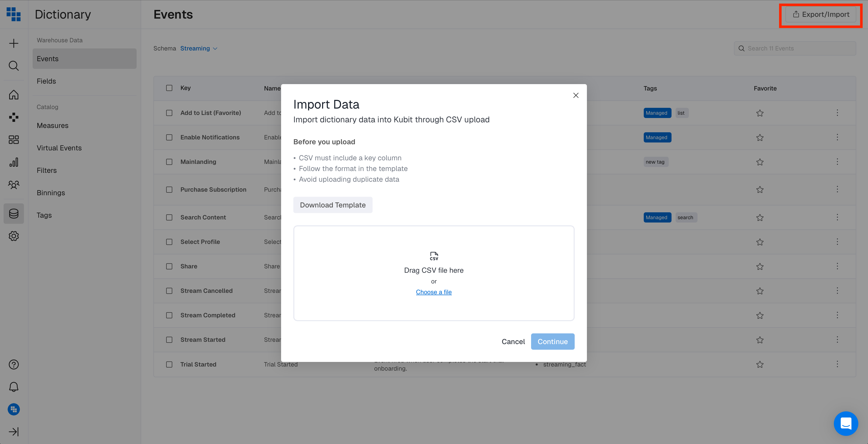Viewport: 868px width, 444px height.
Task: Open Virtual Events in the Catalog menu
Action: 59,148
